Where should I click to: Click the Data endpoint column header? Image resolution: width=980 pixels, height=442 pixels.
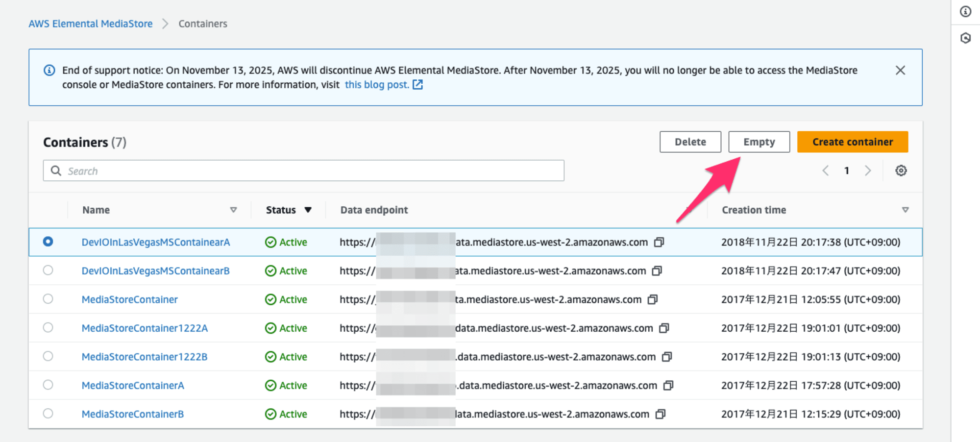[374, 210]
